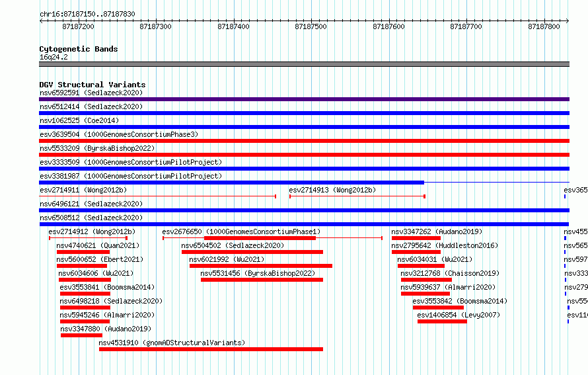Click the nsv1062525 (Coe2014) label
This screenshot has width=588, height=375.
(x=79, y=120)
